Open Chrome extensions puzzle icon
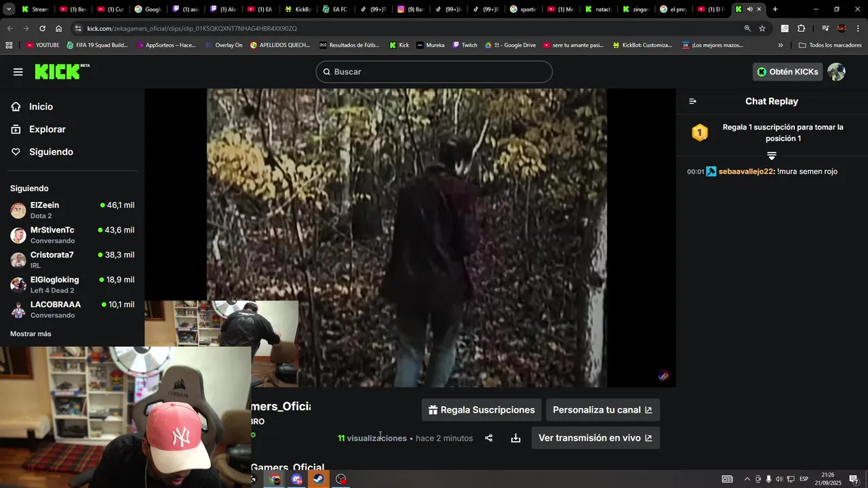The image size is (868, 488). tap(801, 28)
